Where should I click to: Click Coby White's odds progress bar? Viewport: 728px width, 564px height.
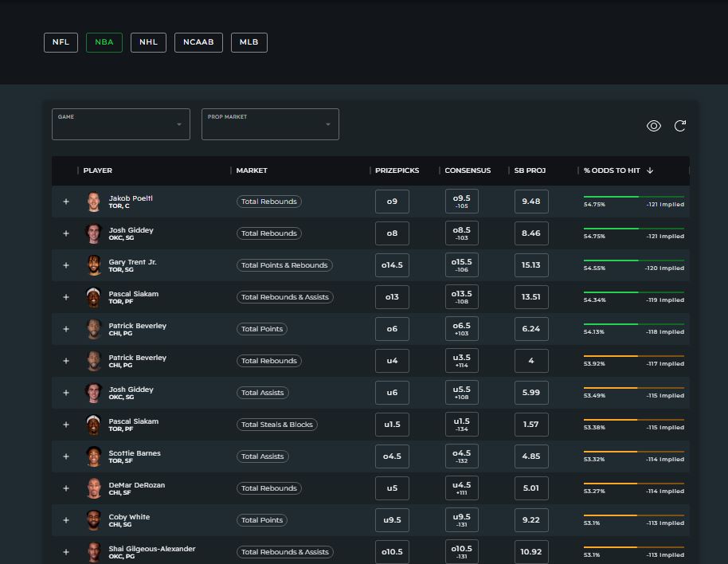point(634,515)
